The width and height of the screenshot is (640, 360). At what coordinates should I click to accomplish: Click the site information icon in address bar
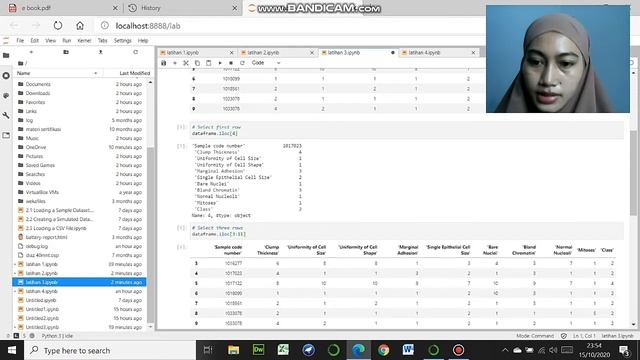(x=105, y=26)
